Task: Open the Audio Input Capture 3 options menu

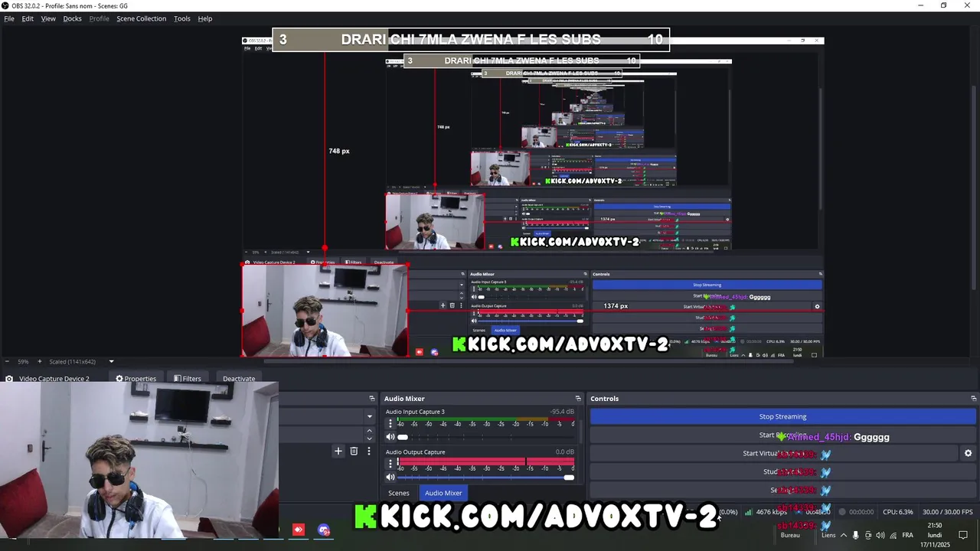Action: click(x=390, y=423)
